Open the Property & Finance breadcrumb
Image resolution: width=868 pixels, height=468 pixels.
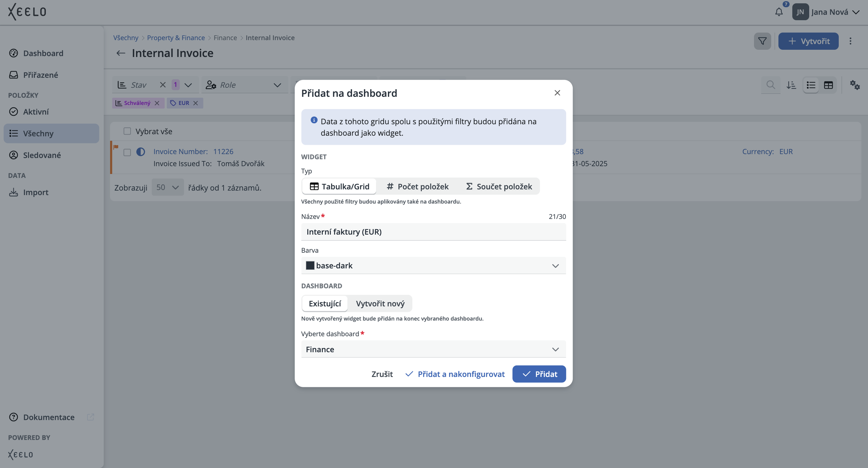(x=176, y=38)
